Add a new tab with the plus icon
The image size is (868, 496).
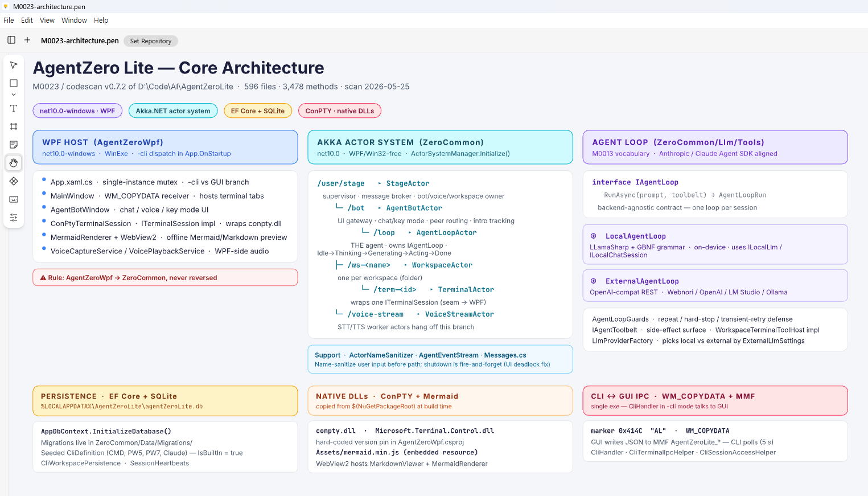point(27,40)
